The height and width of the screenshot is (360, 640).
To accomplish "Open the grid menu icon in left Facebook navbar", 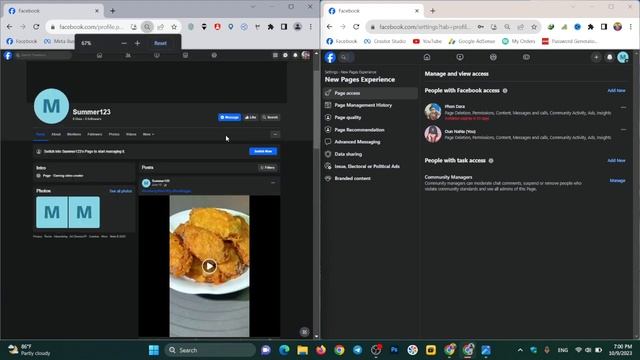I will [x=276, y=56].
